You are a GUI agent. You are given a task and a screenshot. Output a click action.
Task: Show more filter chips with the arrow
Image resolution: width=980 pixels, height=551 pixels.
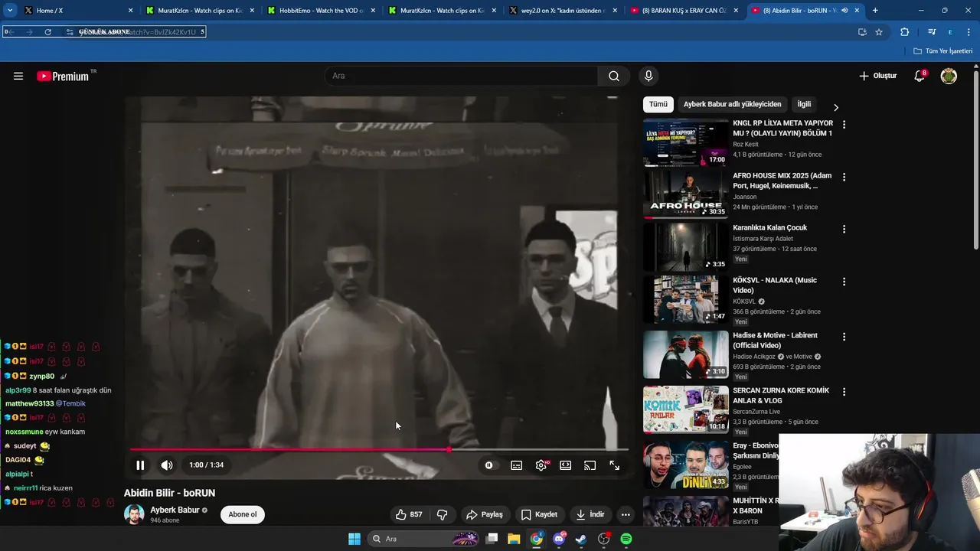pyautogui.click(x=836, y=107)
